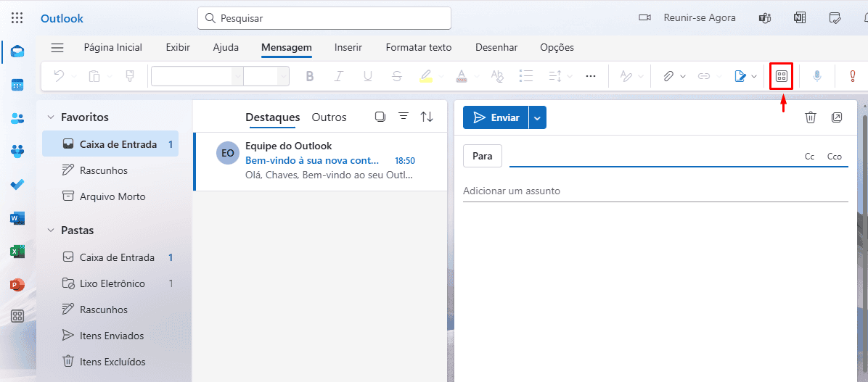This screenshot has width=868, height=382.
Task: Expand font color dropdown arrow
Action: click(x=477, y=76)
